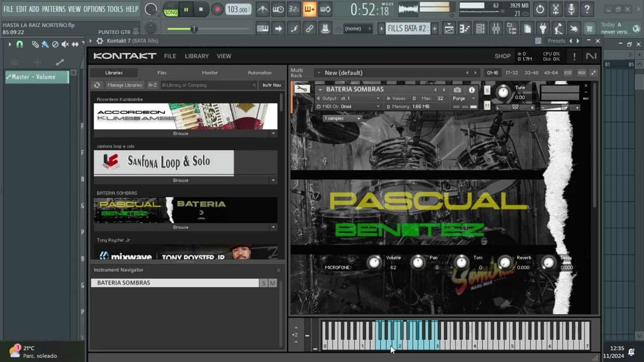Toggle overdub blend recording button
The image size is (644, 362).
point(309,9)
